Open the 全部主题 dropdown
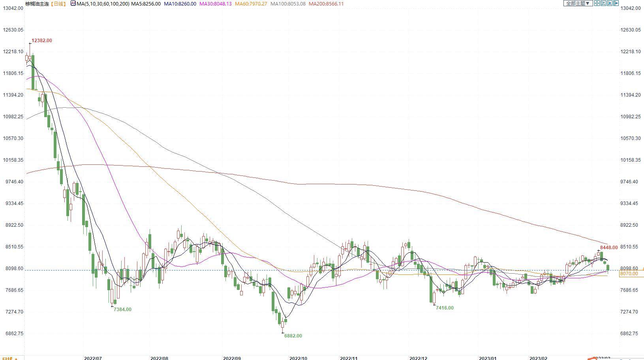This screenshot has width=644, height=360. point(578,3)
